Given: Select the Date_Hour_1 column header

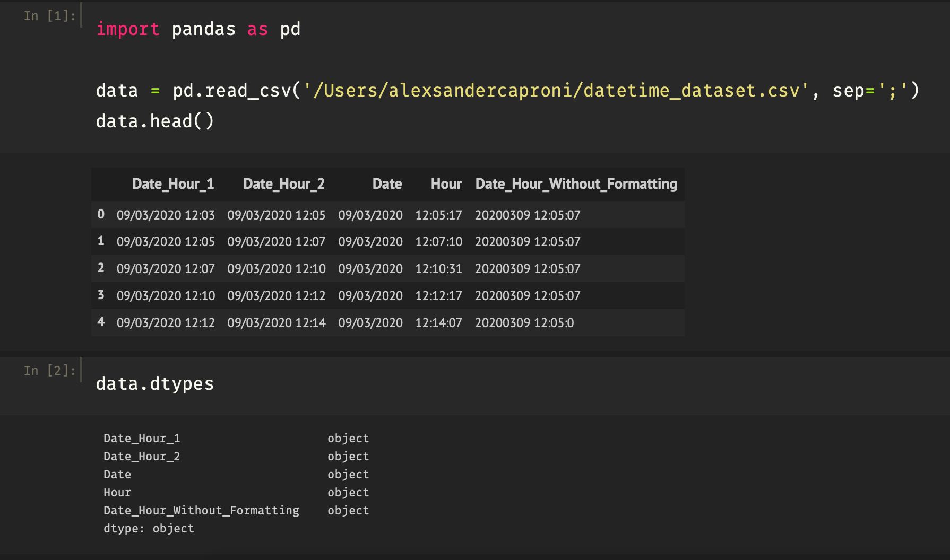Looking at the screenshot, I should [173, 184].
